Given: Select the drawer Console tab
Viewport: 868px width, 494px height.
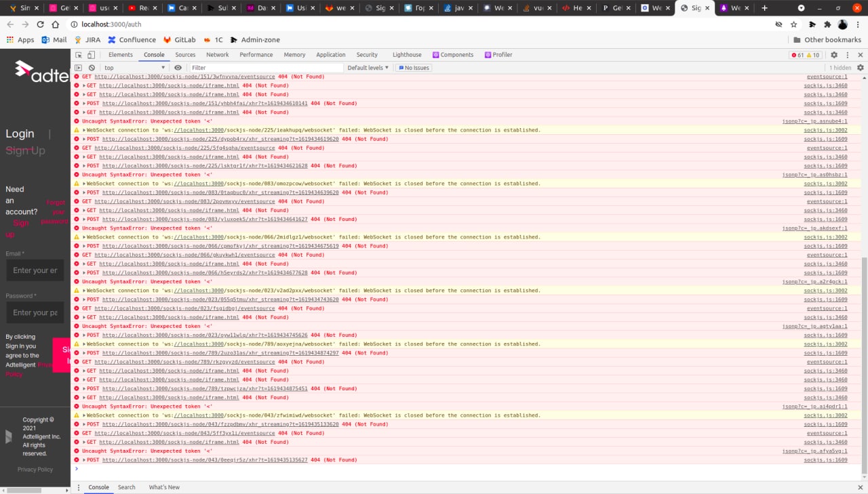Looking at the screenshot, I should (98, 487).
